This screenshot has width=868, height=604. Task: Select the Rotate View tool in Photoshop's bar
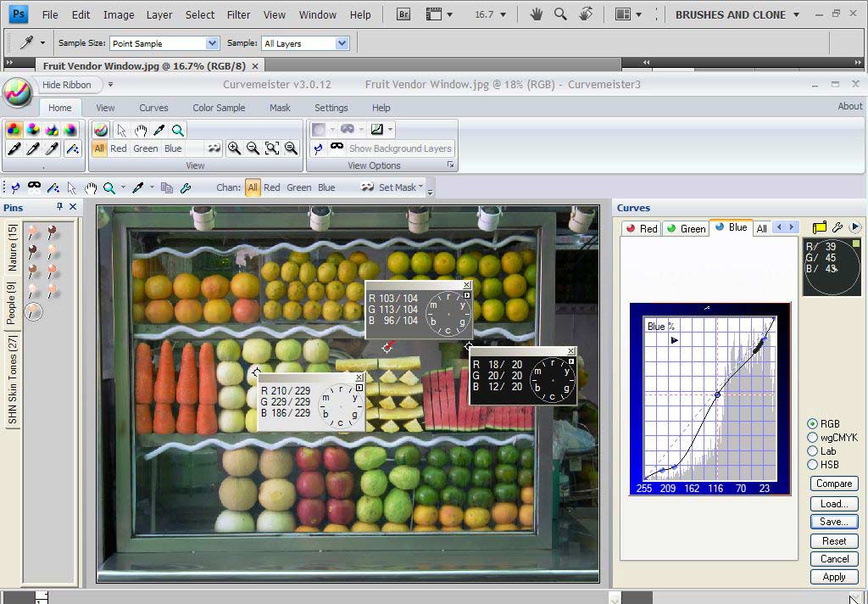pyautogui.click(x=586, y=15)
